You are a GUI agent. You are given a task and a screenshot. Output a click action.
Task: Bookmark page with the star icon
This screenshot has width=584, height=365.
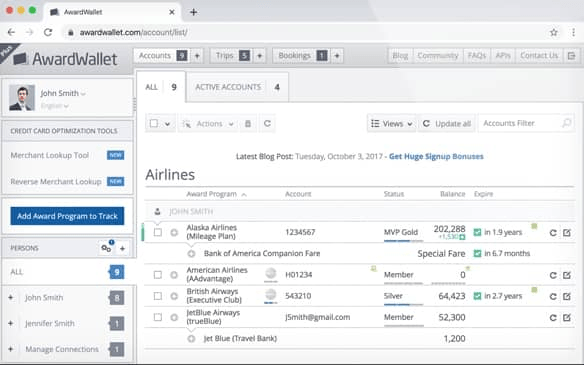click(554, 32)
